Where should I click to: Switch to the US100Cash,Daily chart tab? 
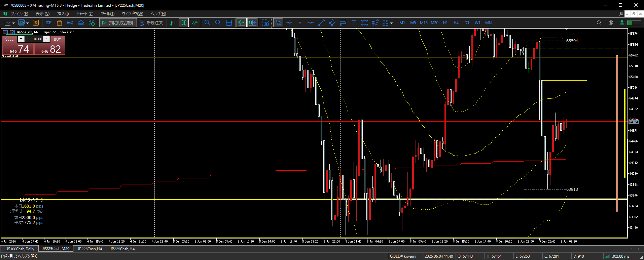click(x=20, y=249)
